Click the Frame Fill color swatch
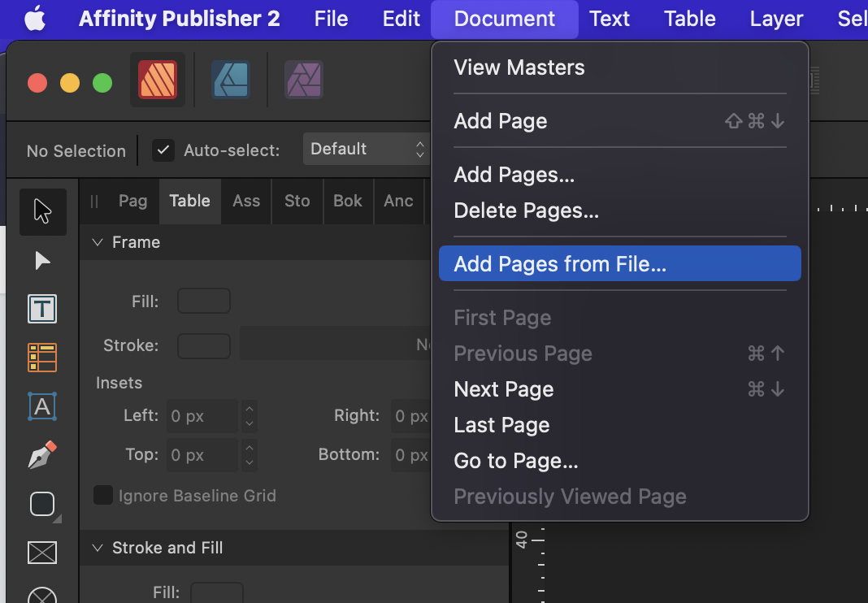 203,300
